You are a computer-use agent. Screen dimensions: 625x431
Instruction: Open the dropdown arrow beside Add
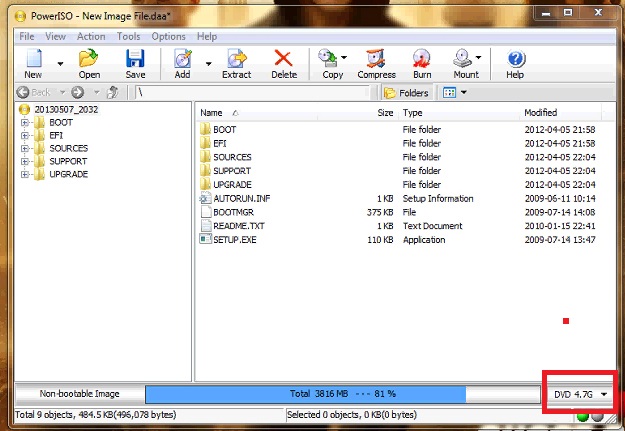208,64
